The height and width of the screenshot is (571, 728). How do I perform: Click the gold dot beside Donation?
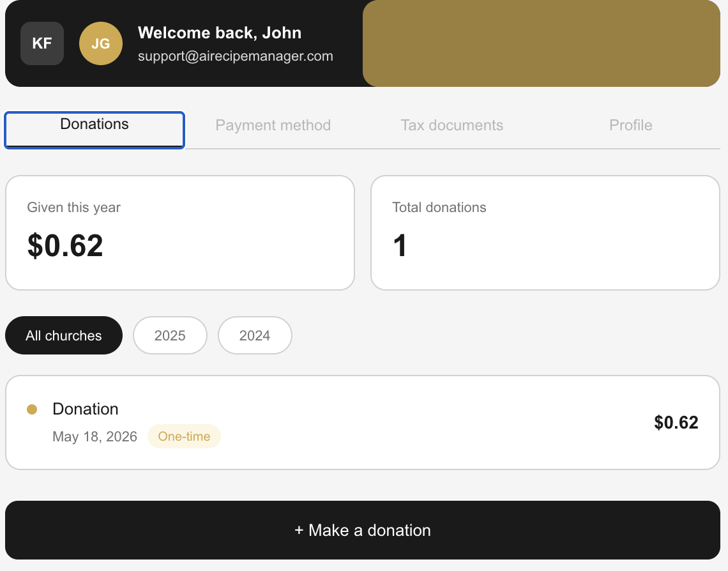(x=32, y=409)
